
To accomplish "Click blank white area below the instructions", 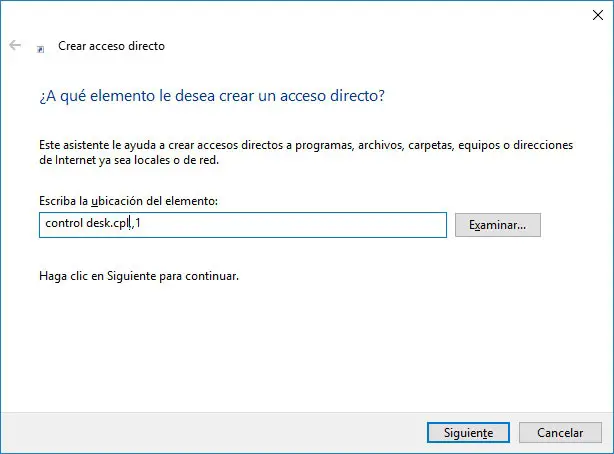I will pos(300,340).
